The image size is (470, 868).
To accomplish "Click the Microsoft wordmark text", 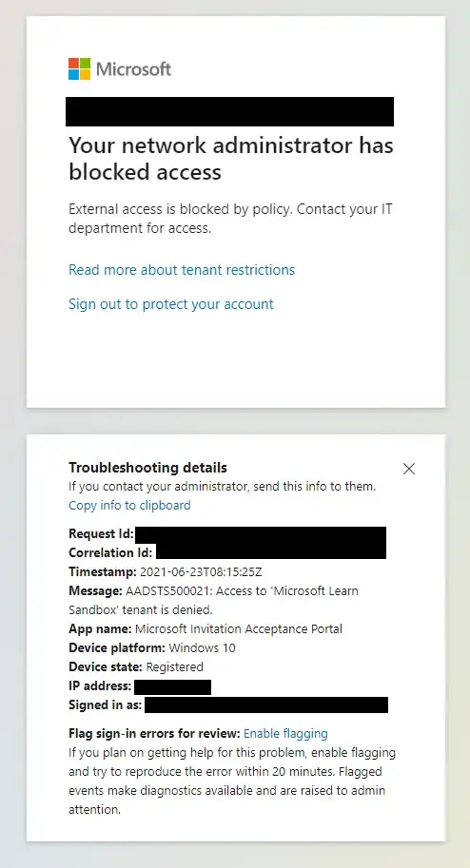I will [x=133, y=69].
